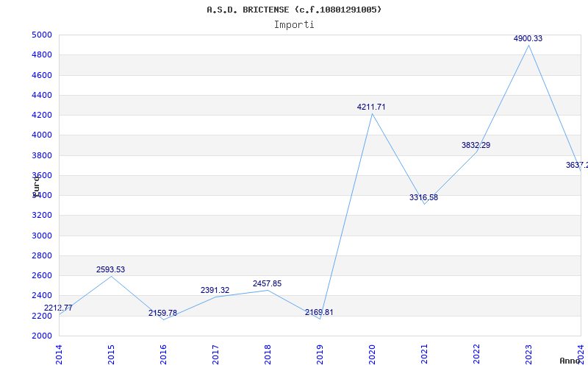588x368 pixels.
Task: Click y-axis tick 4800
Action: 41,54
